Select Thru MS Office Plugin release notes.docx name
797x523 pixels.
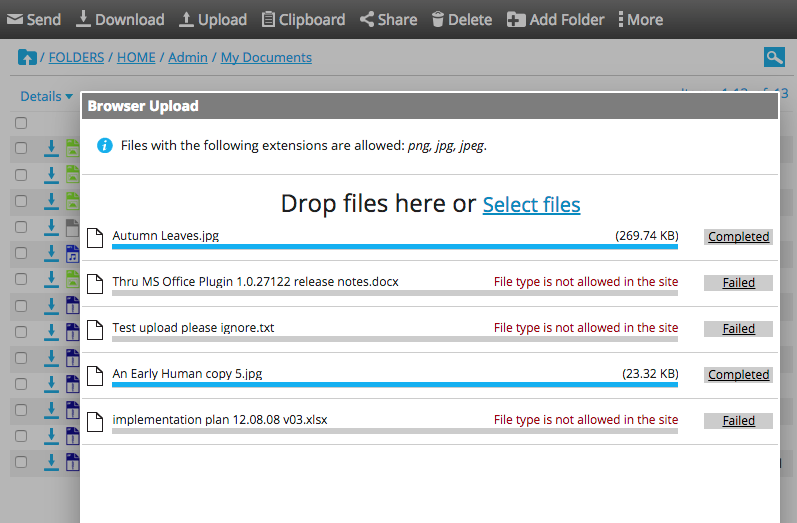(256, 282)
